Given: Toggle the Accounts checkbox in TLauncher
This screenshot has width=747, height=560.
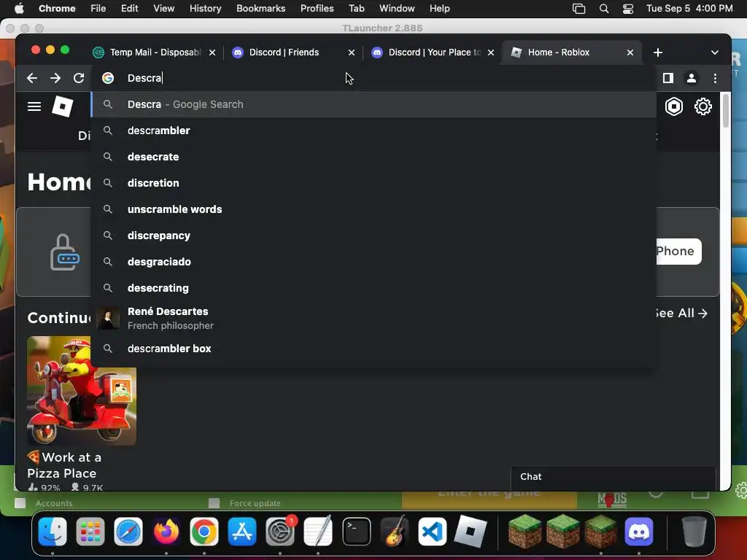Looking at the screenshot, I should tap(20, 503).
